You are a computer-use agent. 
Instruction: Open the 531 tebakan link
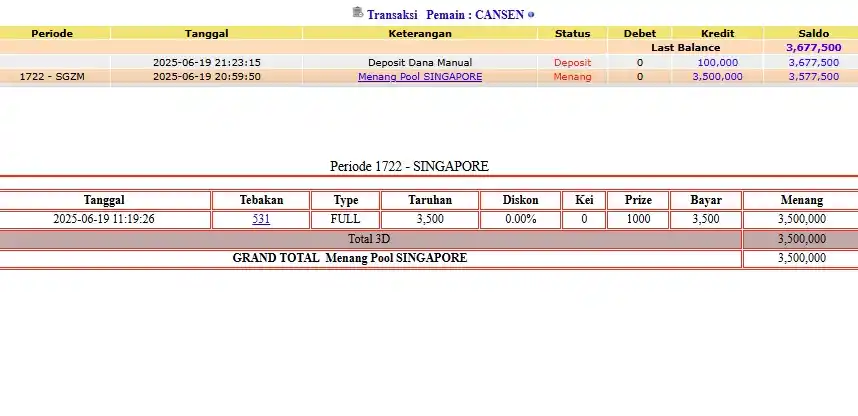261,219
